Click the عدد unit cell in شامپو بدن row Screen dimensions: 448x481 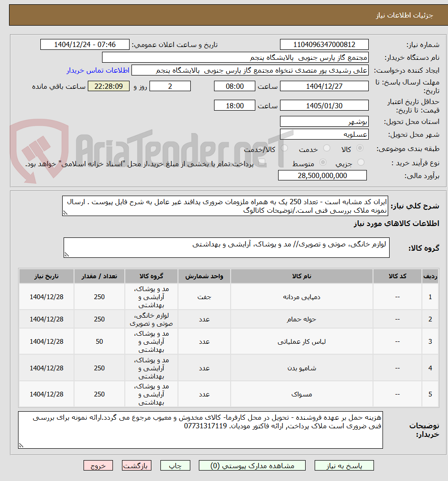(x=204, y=368)
